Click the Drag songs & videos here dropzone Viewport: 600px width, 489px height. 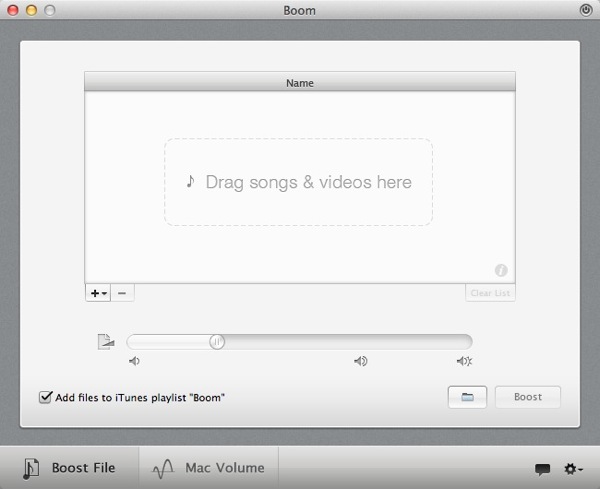click(298, 182)
